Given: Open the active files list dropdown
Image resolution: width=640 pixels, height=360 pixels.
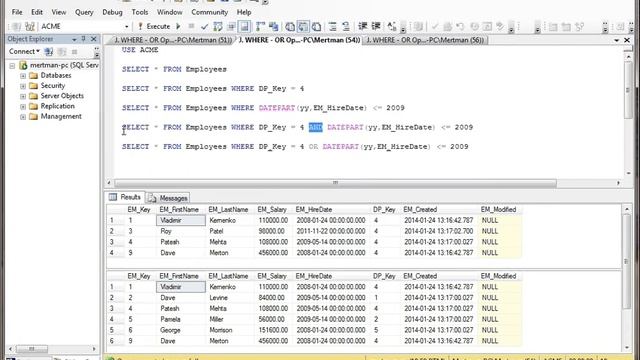Looking at the screenshot, I should tap(616, 40).
